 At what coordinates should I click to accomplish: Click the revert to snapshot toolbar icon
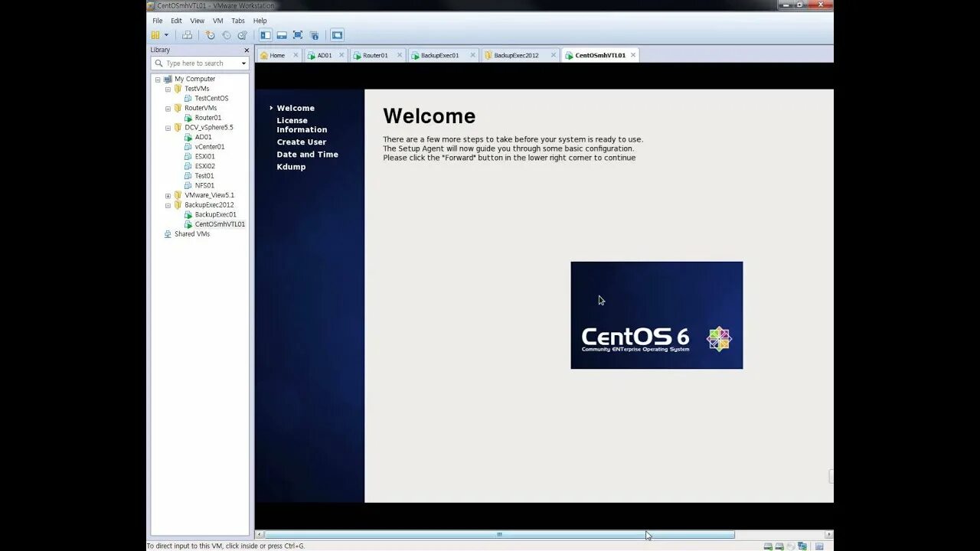tap(227, 35)
